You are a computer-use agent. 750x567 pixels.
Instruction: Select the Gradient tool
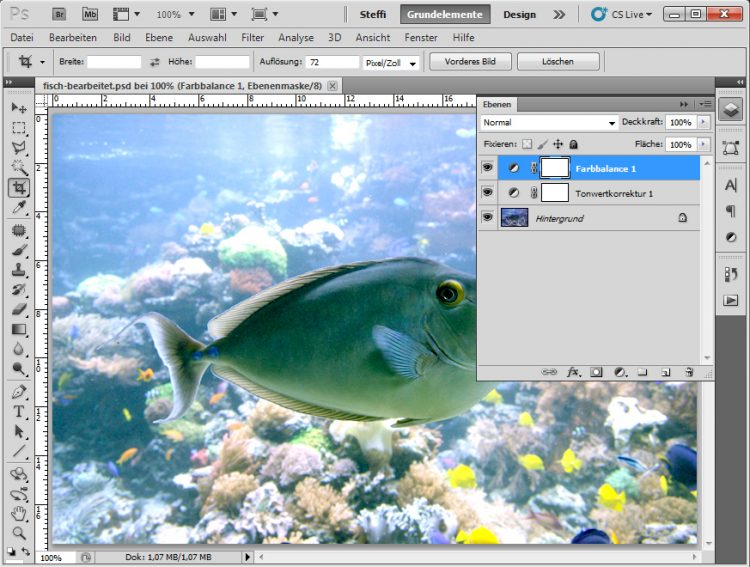click(19, 329)
